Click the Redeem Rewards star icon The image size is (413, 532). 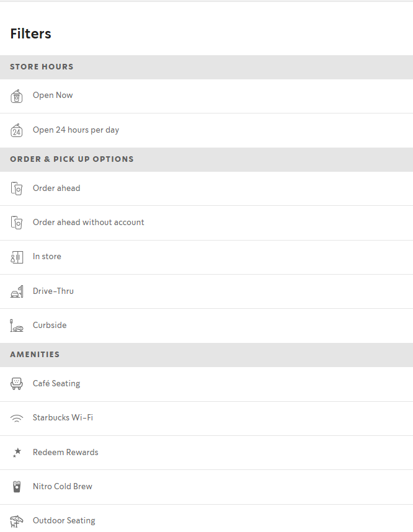[x=17, y=453]
